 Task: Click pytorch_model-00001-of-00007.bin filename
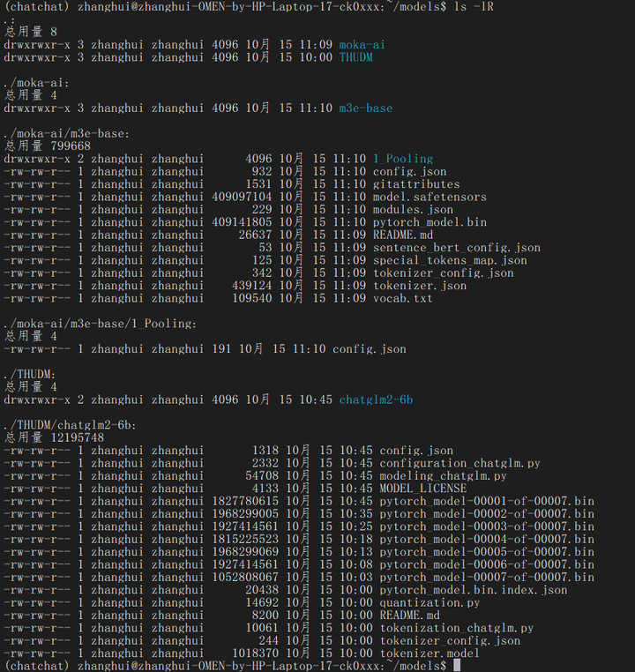(487, 502)
